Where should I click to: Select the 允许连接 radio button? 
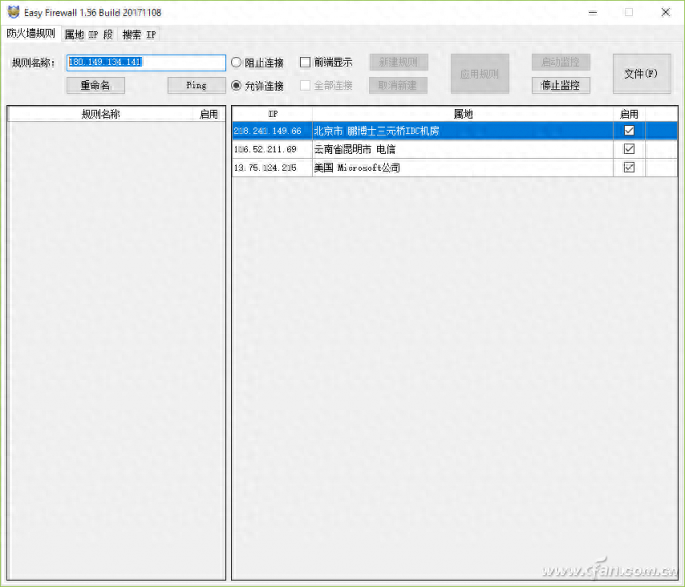pos(236,85)
